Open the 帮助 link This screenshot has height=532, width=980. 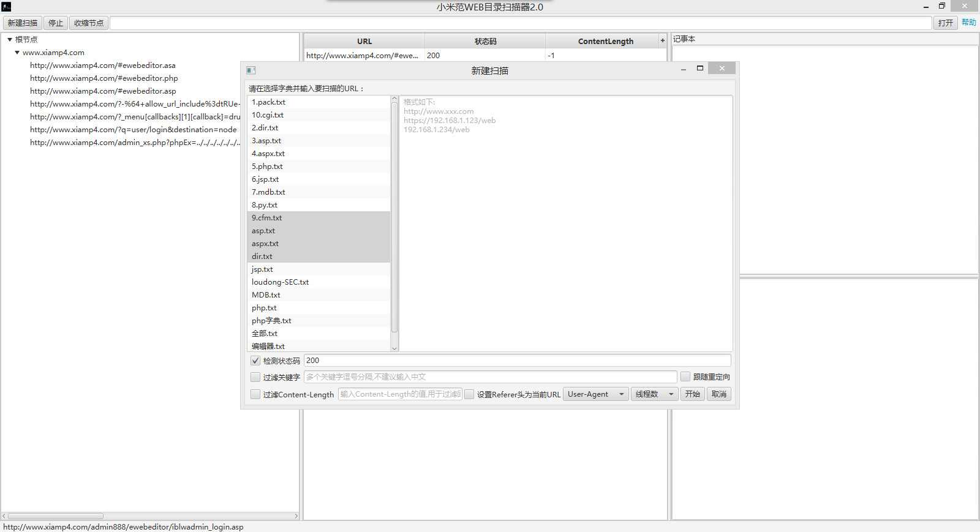click(x=969, y=22)
